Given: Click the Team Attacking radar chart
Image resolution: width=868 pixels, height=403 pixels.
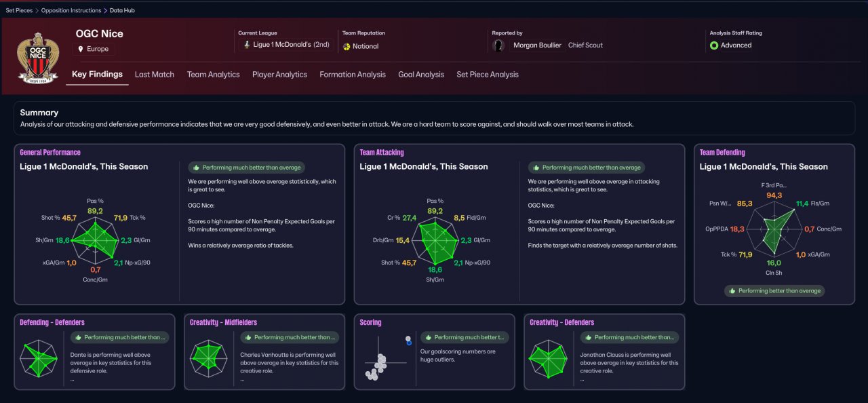Looking at the screenshot, I should (435, 239).
